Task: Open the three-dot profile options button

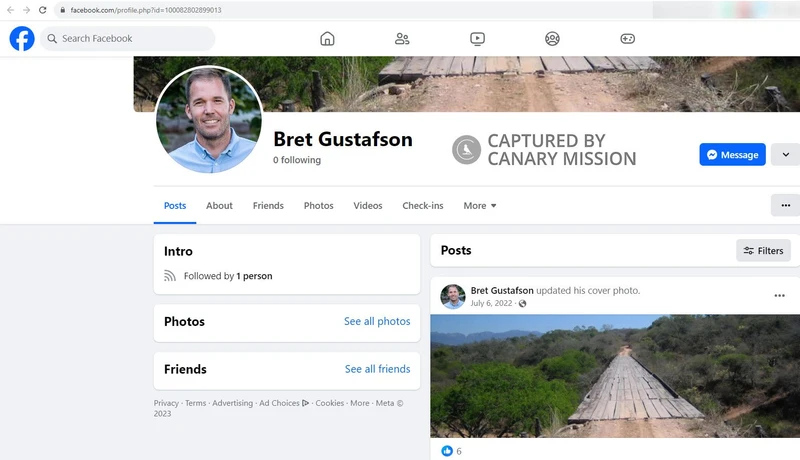Action: pos(785,206)
